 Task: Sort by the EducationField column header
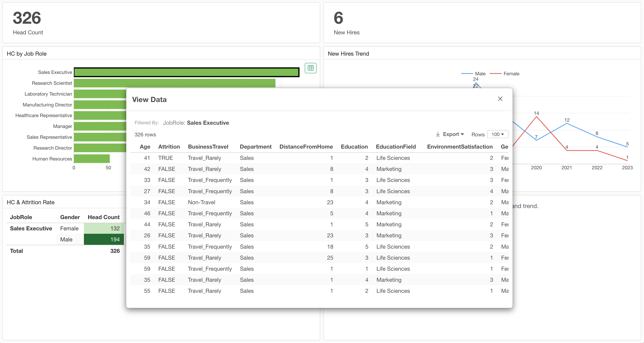point(396,147)
